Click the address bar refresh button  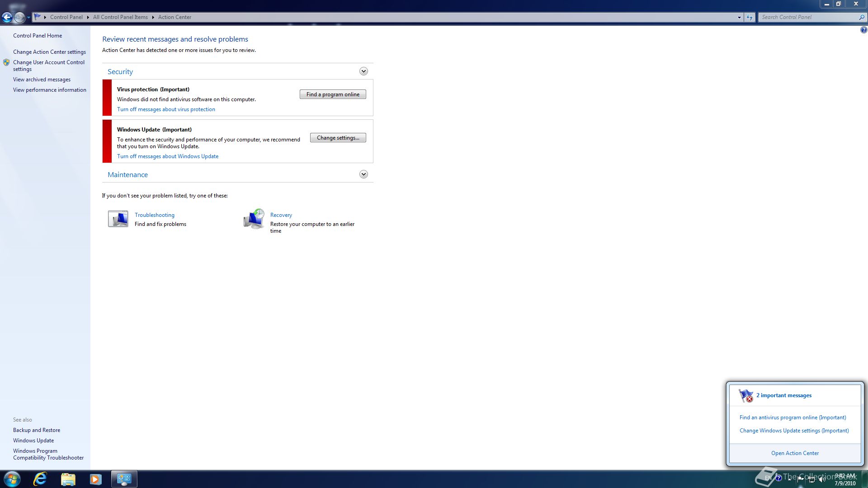tap(750, 17)
